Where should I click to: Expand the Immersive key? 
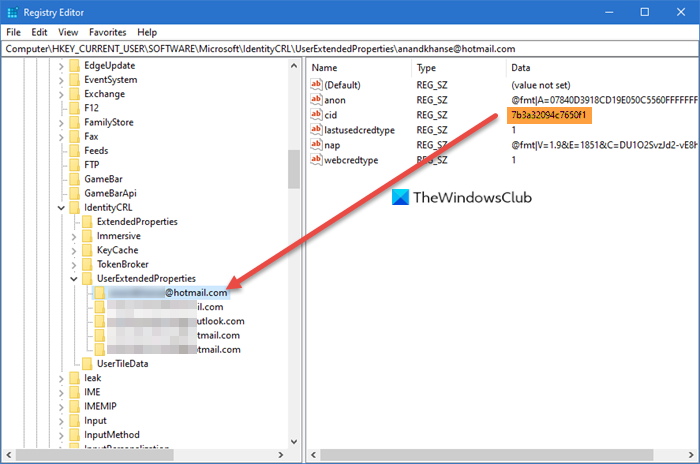point(74,236)
